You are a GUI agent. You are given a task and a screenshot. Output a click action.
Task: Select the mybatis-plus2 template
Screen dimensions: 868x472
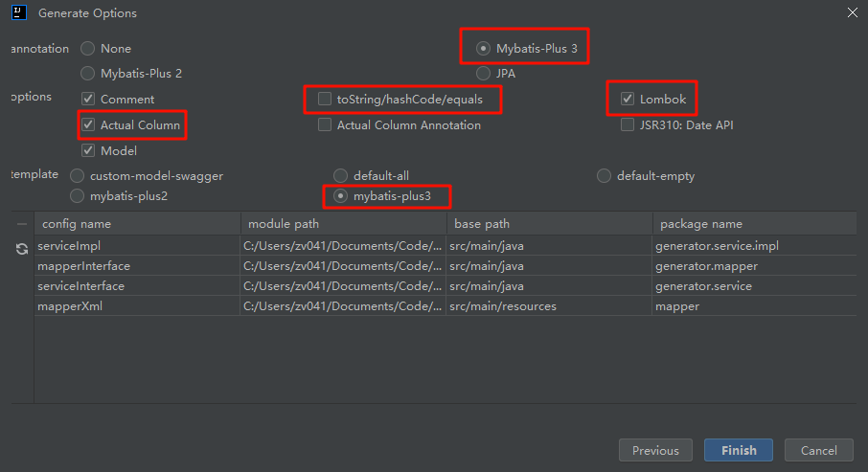[x=77, y=196]
